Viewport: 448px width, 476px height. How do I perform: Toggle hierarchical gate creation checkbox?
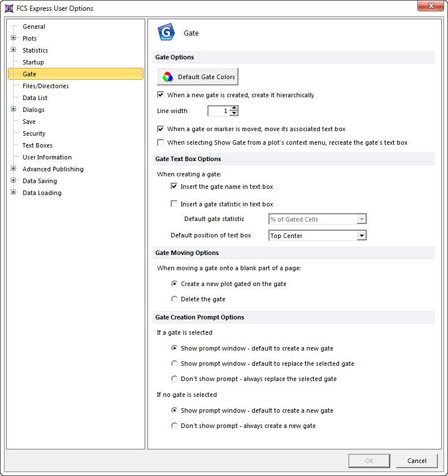[x=160, y=95]
